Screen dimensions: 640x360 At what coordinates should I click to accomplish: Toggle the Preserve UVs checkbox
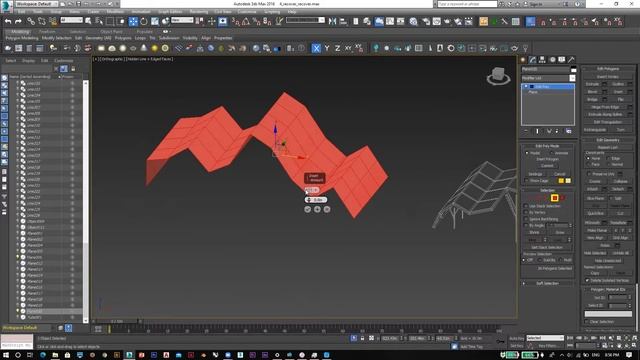(588, 174)
